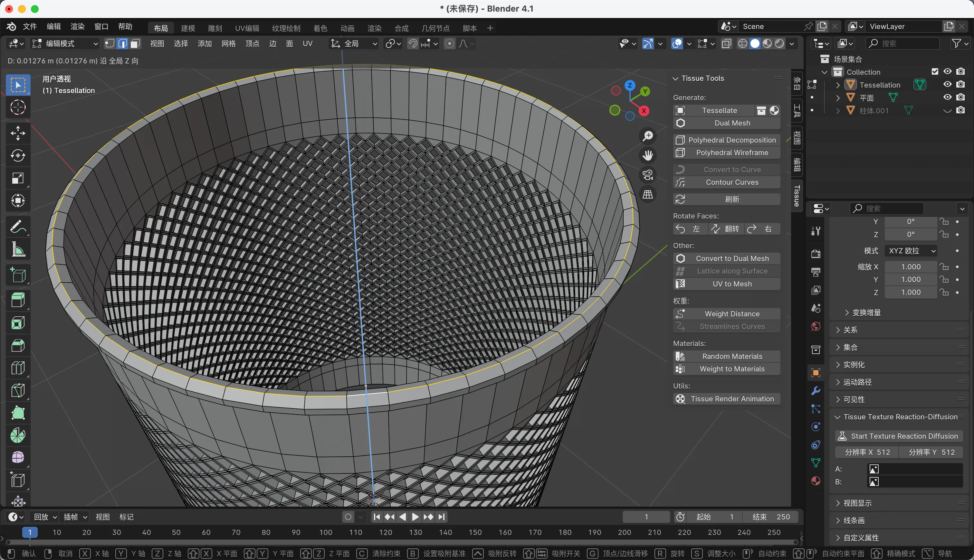Screen dimensions: 974x560
Task: Expand the 关系 panel
Action: (x=850, y=330)
